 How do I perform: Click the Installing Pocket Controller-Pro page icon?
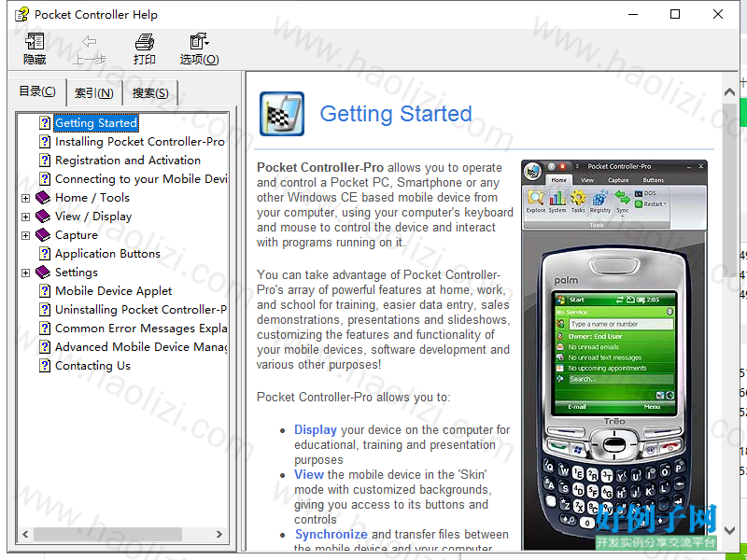pyautogui.click(x=44, y=142)
